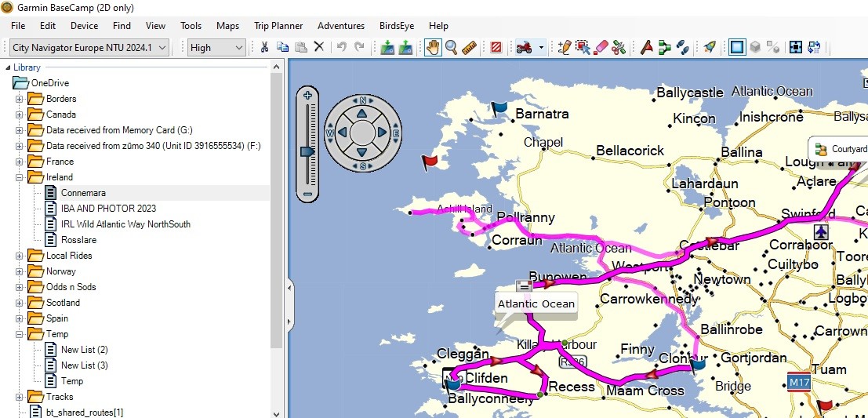The image size is (868, 418).
Task: Select the Zoom magnifier tool
Action: coord(451,48)
